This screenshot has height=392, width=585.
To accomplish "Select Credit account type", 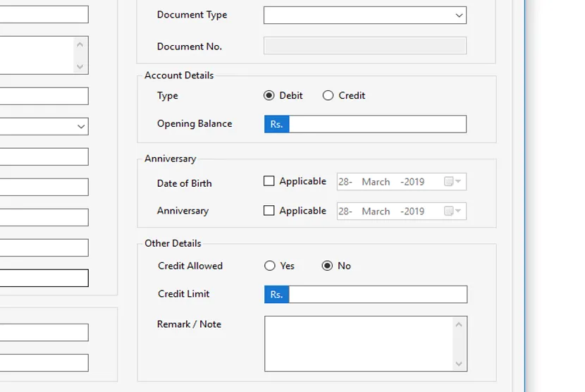I will pos(328,96).
